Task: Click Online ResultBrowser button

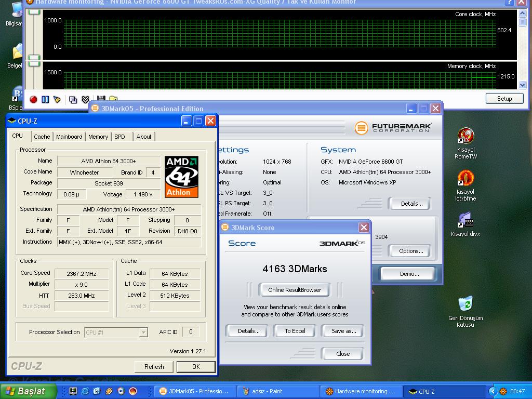Action: coord(295,290)
